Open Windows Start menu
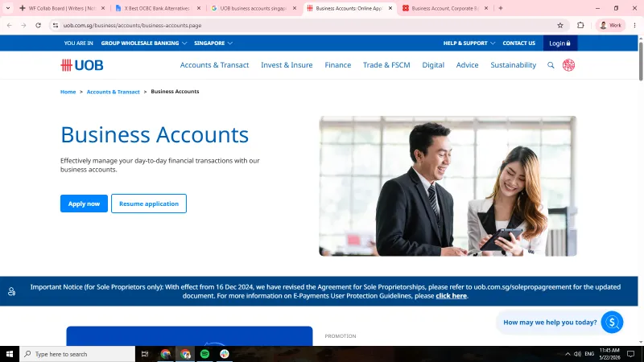This screenshot has height=362, width=644. 10,354
